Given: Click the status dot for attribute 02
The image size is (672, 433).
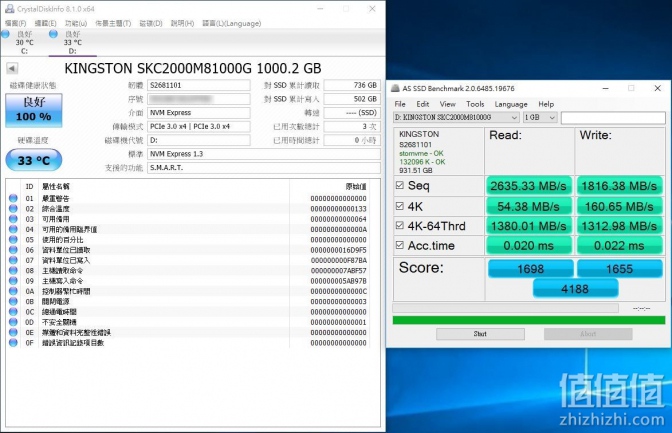Looking at the screenshot, I should pyautogui.click(x=13, y=209).
